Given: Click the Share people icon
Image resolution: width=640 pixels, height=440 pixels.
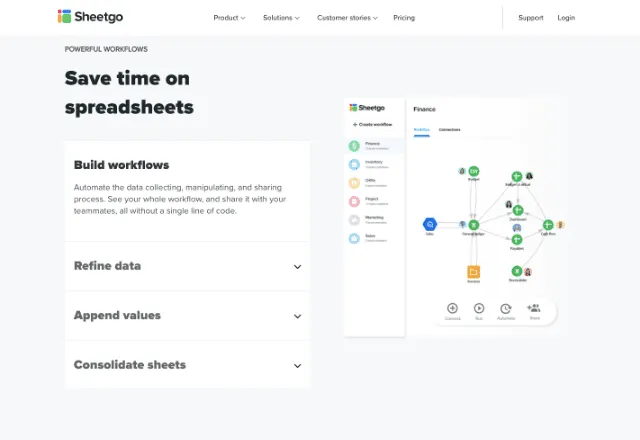Looking at the screenshot, I should coord(534,309).
